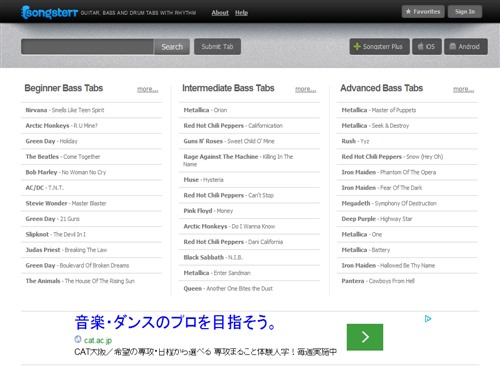Show more Beginner Bass Tabs
The image size is (500, 375).
(148, 89)
